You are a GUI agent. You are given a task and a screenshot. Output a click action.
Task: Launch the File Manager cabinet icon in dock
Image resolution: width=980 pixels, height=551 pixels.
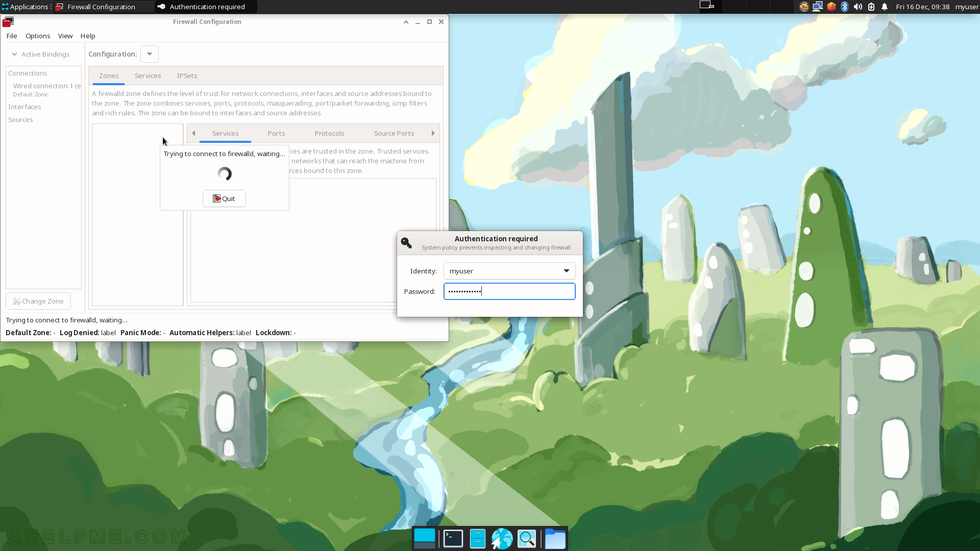477,539
